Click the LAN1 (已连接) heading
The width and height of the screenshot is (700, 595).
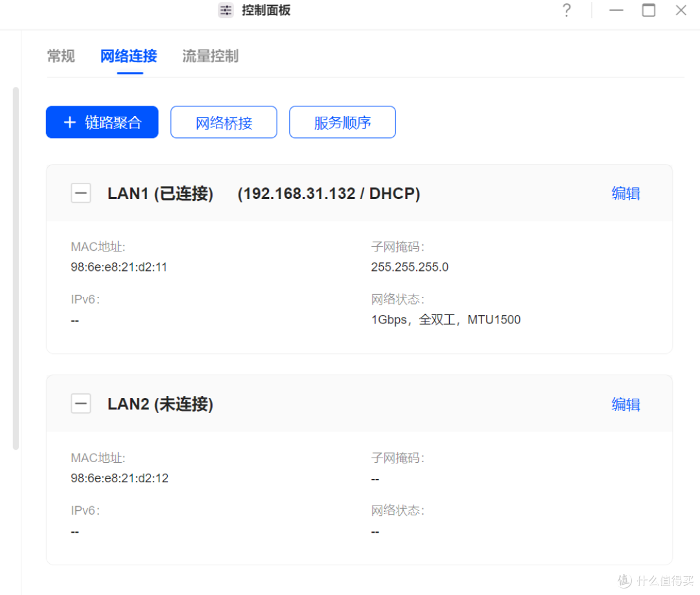pyautogui.click(x=160, y=193)
